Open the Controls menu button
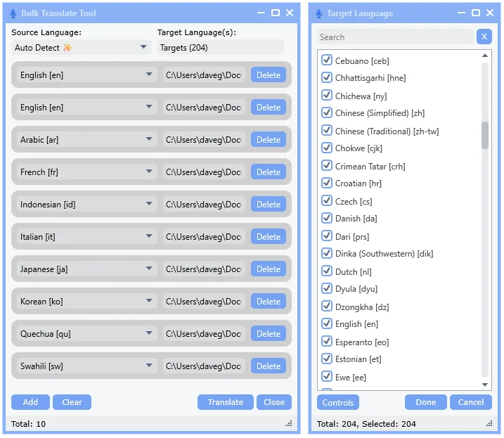Image resolution: width=504 pixels, height=438 pixels. point(338,402)
